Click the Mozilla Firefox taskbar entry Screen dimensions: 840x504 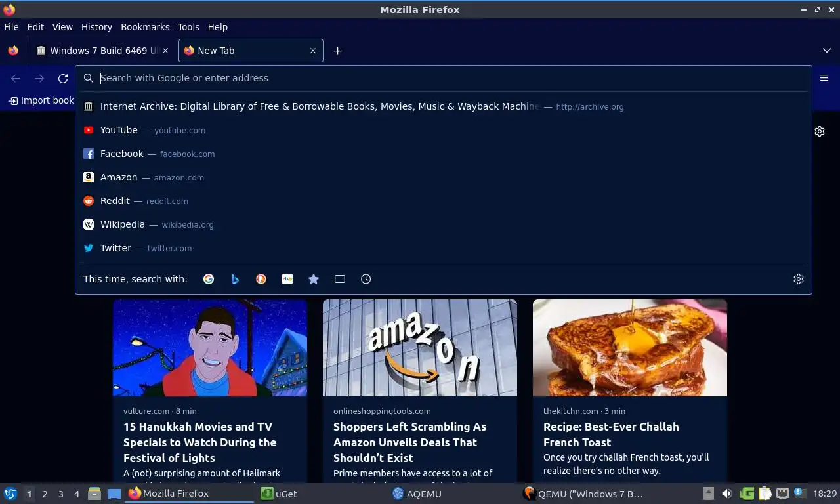190,493
